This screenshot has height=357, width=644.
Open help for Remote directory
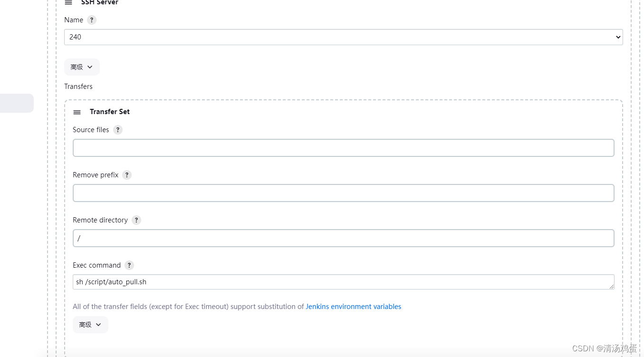click(x=136, y=220)
